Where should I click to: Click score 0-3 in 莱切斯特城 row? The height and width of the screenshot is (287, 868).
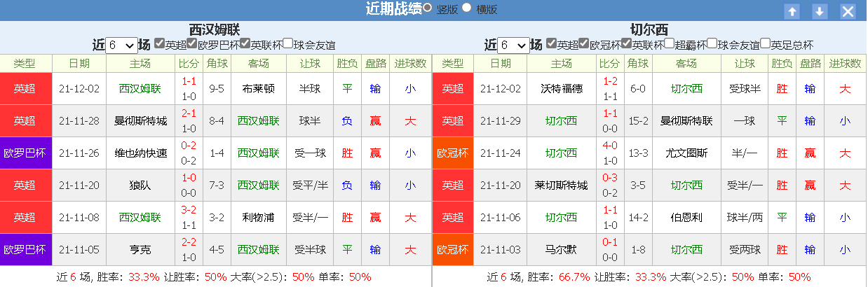point(610,177)
